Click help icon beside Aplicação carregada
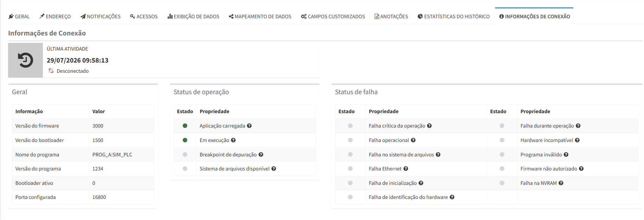Image resolution: width=644 pixels, height=220 pixels. 249,126
